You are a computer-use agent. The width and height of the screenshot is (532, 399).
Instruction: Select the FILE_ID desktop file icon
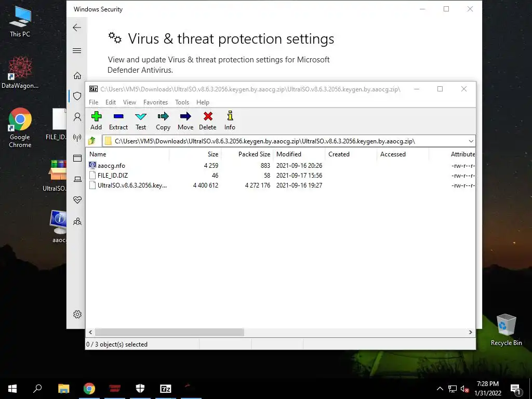click(57, 124)
